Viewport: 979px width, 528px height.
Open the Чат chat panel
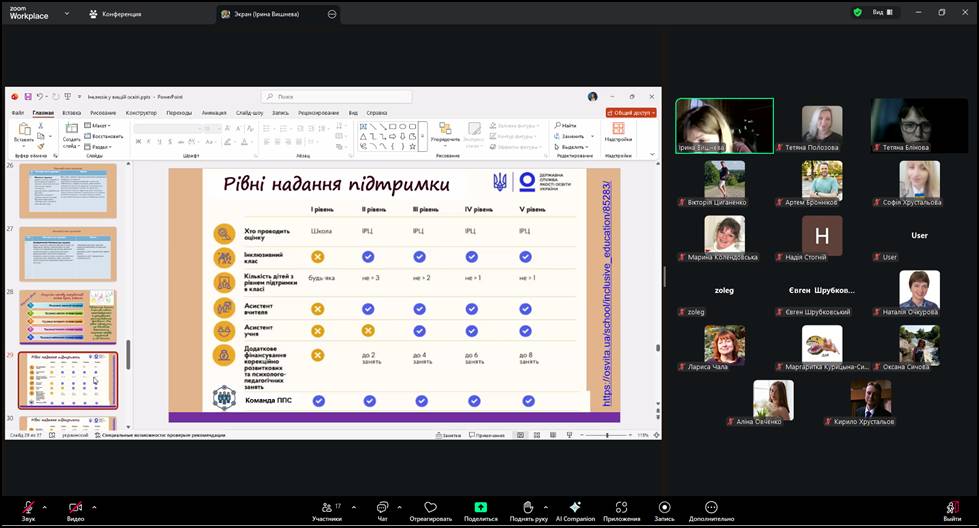tap(382, 508)
